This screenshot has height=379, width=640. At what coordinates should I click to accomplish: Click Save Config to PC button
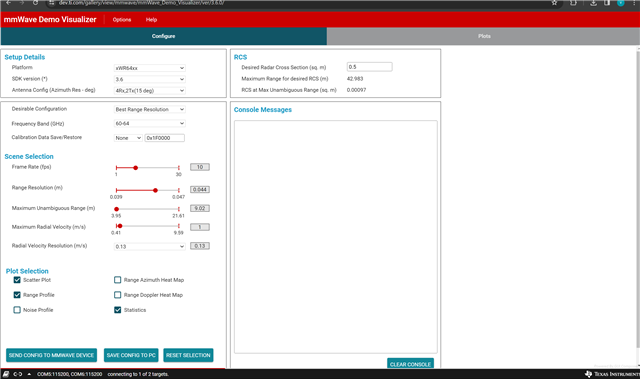[131, 355]
